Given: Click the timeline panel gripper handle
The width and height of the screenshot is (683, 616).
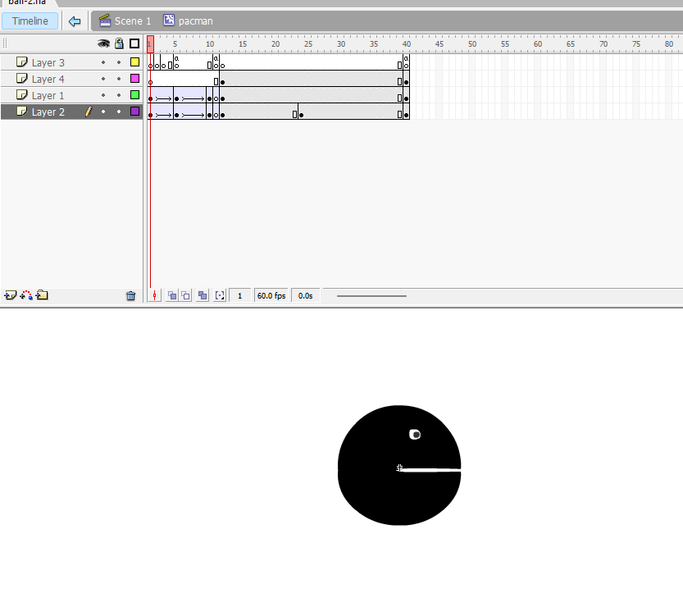Looking at the screenshot, I should point(5,43).
